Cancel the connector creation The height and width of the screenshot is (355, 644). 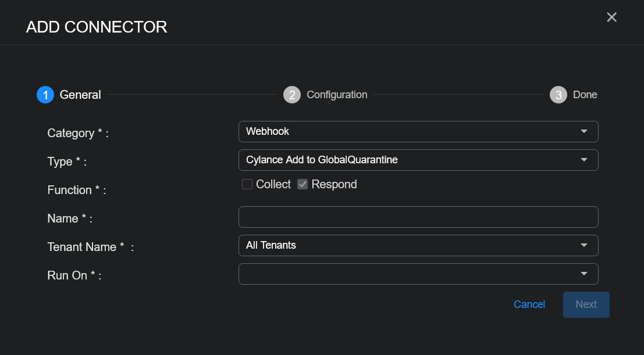tap(529, 304)
